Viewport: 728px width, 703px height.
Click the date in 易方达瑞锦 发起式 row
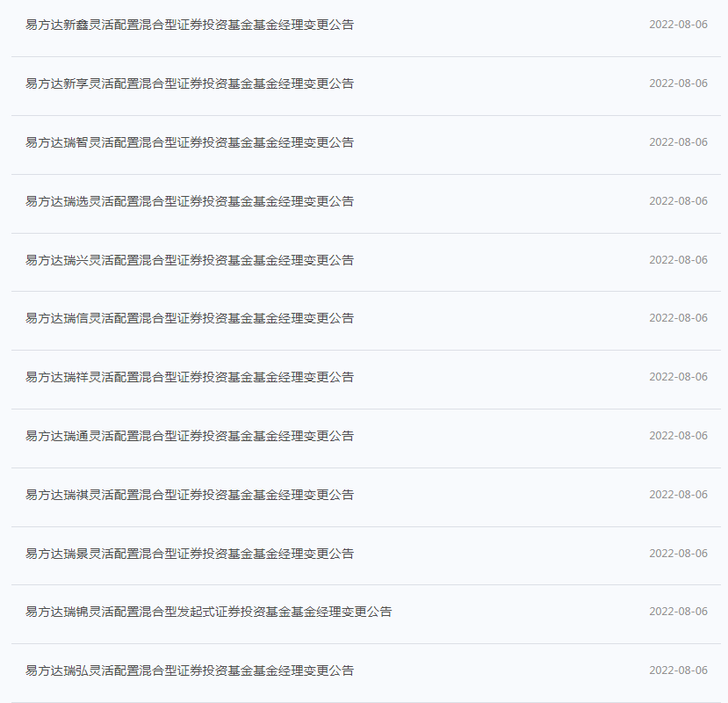pos(678,612)
